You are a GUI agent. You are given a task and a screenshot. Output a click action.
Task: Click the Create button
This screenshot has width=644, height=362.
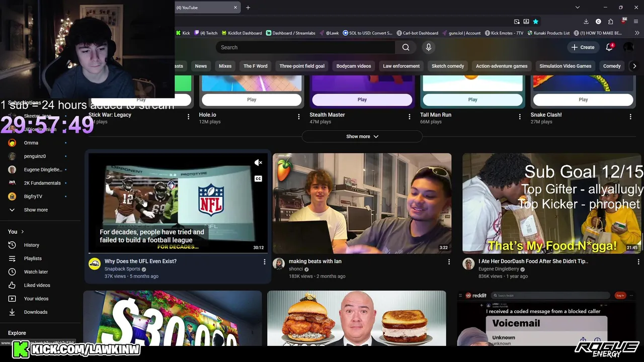point(583,47)
